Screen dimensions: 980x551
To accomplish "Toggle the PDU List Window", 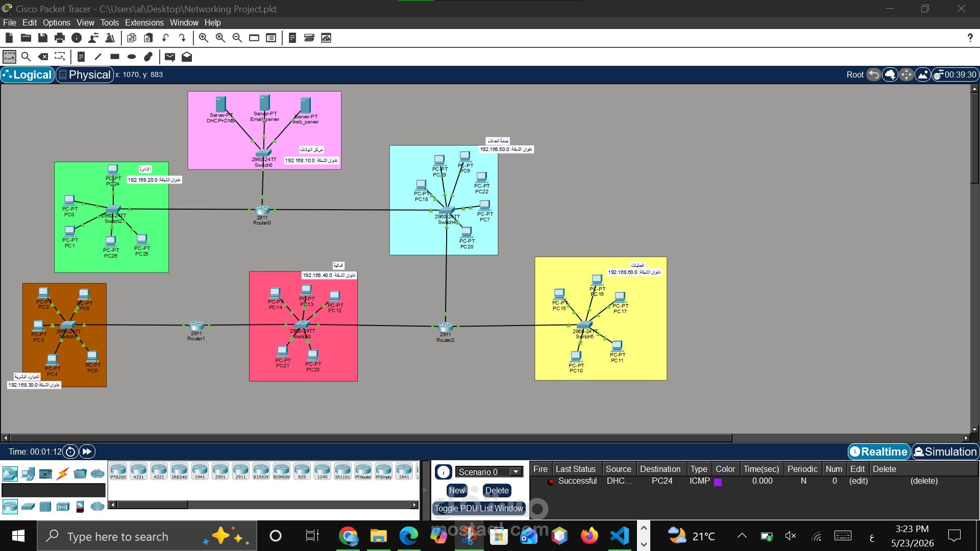I will click(x=479, y=508).
